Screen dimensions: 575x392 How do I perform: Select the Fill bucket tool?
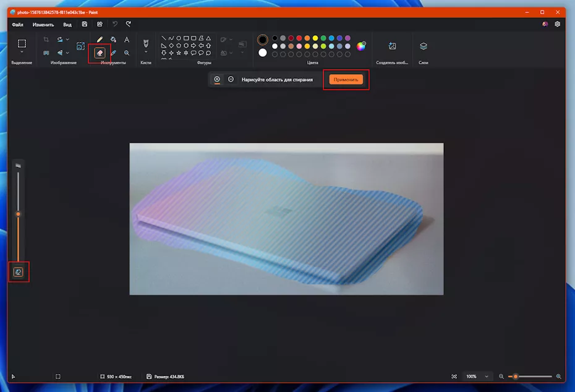point(113,39)
